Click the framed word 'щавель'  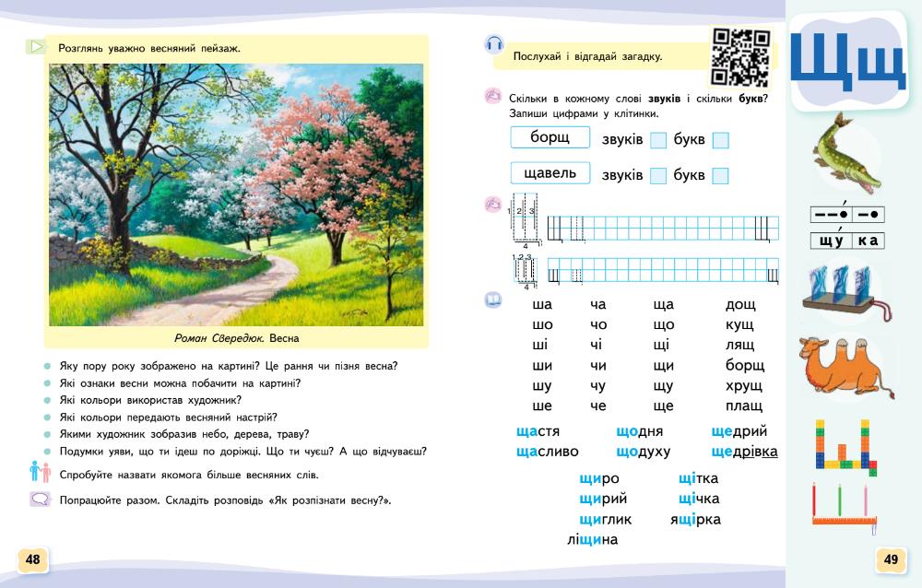click(550, 173)
